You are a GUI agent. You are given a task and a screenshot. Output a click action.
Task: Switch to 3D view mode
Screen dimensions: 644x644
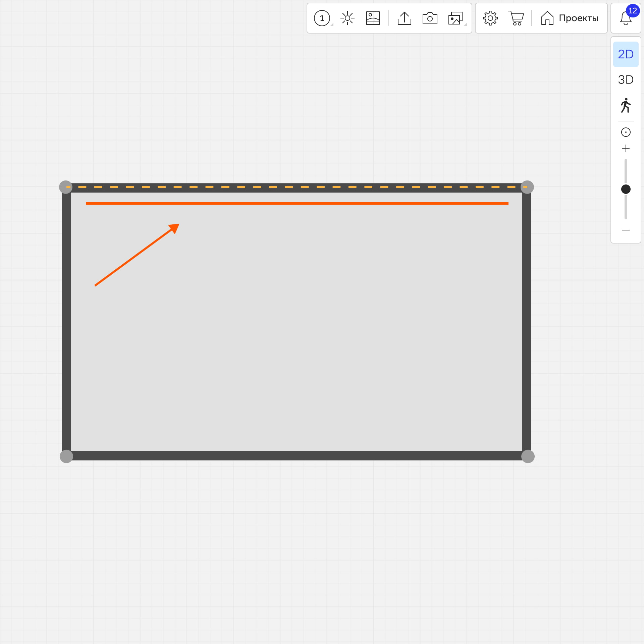[x=626, y=80]
